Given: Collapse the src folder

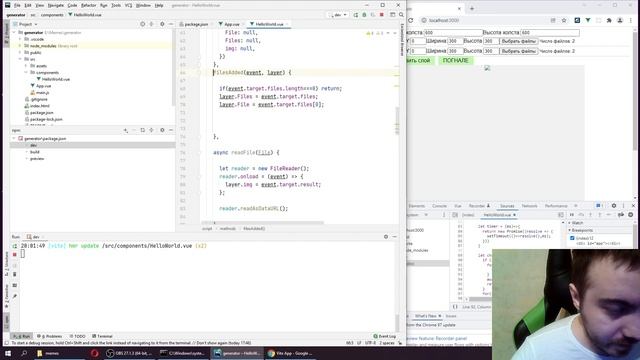Looking at the screenshot, I should coord(20,59).
